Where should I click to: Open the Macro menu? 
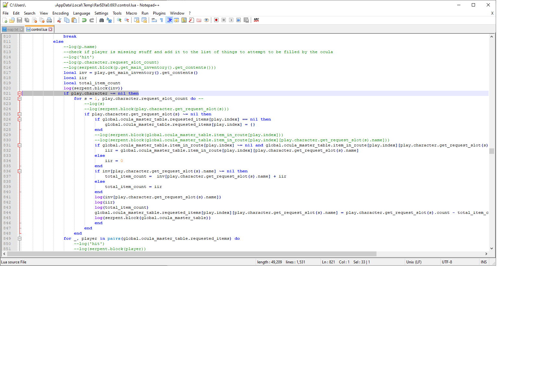coord(132,13)
